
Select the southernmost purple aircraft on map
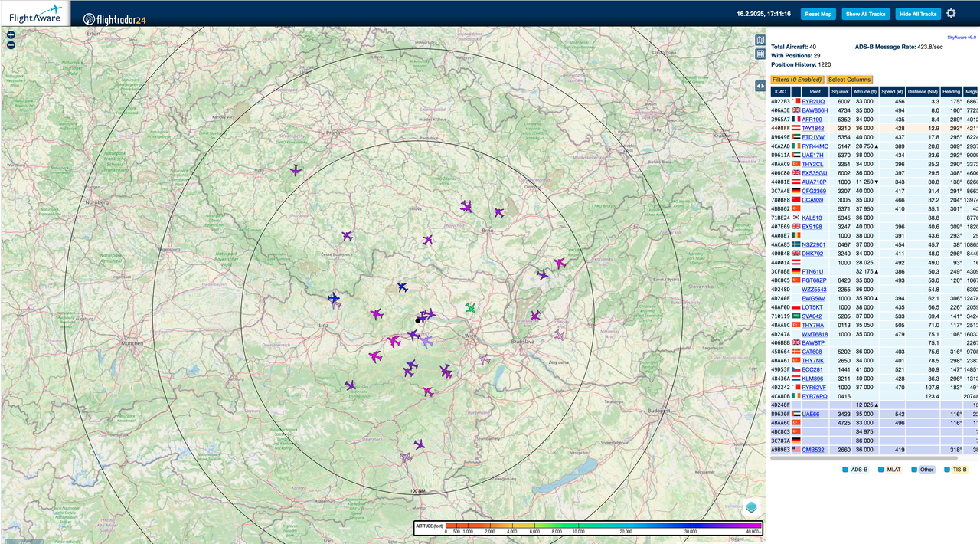(419, 444)
